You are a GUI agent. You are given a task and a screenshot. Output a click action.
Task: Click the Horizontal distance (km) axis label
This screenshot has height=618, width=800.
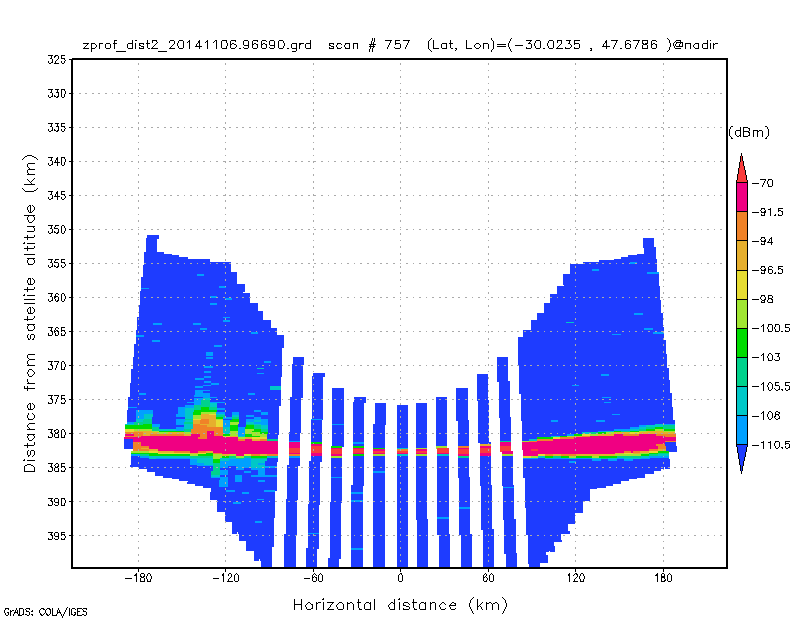tap(400, 605)
